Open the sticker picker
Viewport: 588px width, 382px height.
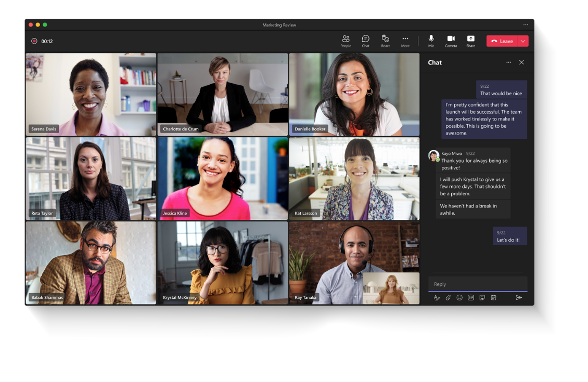pyautogui.click(x=482, y=298)
